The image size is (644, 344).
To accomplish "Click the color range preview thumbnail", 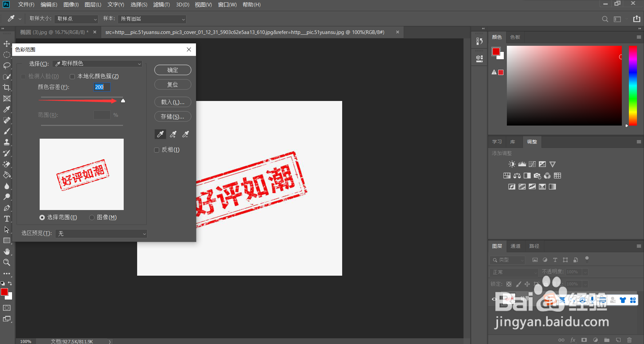I will tap(82, 174).
